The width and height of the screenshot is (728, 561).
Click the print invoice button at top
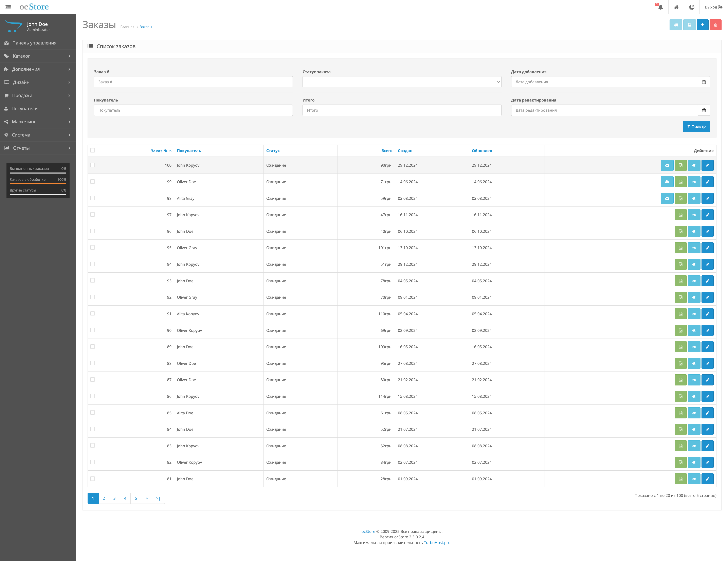point(689,25)
